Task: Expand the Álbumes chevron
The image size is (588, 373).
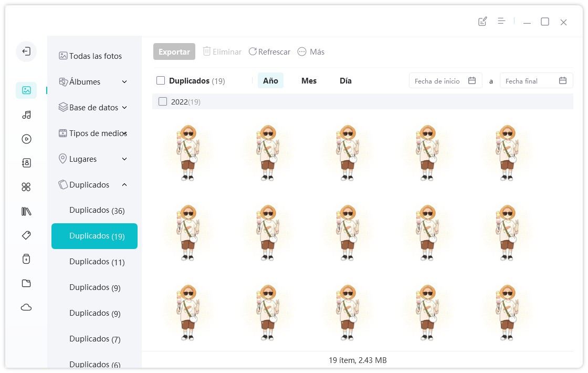Action: pyautogui.click(x=124, y=82)
